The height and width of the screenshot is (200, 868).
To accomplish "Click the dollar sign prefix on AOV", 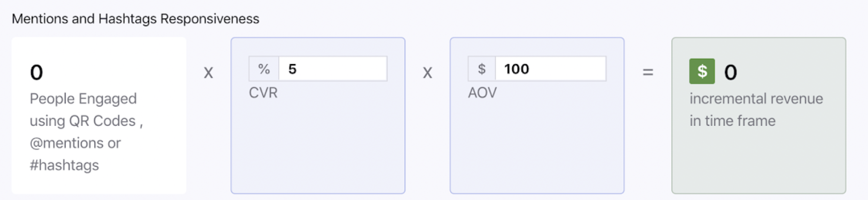I will 482,69.
